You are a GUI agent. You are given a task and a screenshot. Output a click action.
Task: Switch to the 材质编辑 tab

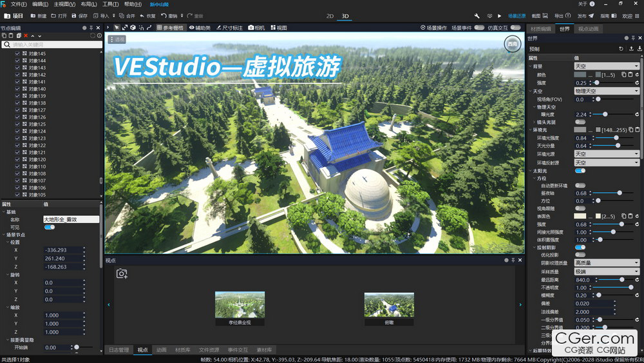click(x=540, y=29)
